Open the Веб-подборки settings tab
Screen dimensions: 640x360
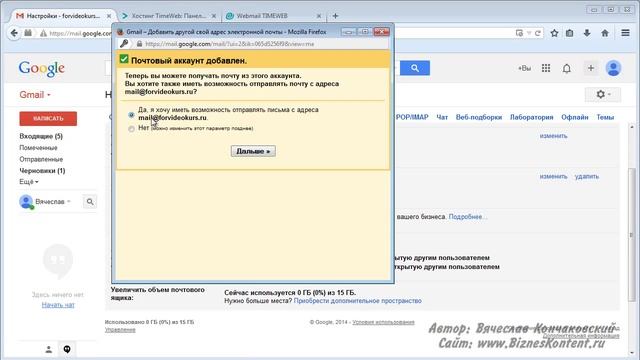tap(479, 117)
